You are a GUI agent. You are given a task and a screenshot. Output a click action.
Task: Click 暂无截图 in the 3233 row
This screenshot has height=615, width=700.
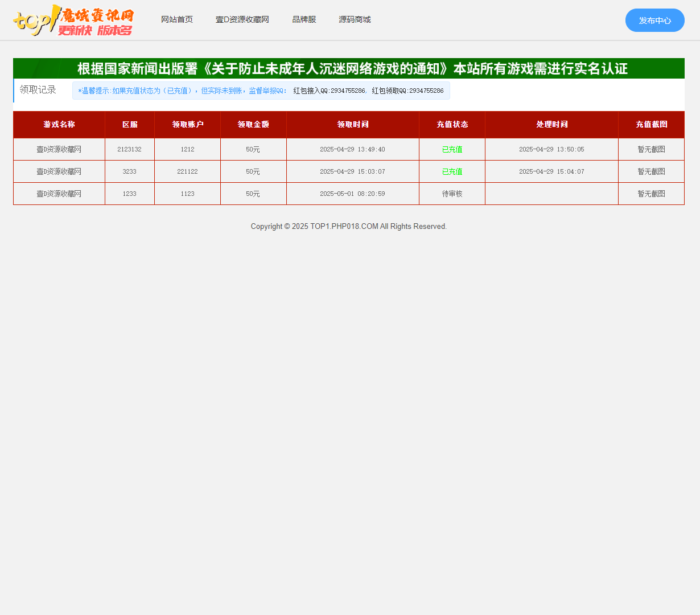coord(652,171)
